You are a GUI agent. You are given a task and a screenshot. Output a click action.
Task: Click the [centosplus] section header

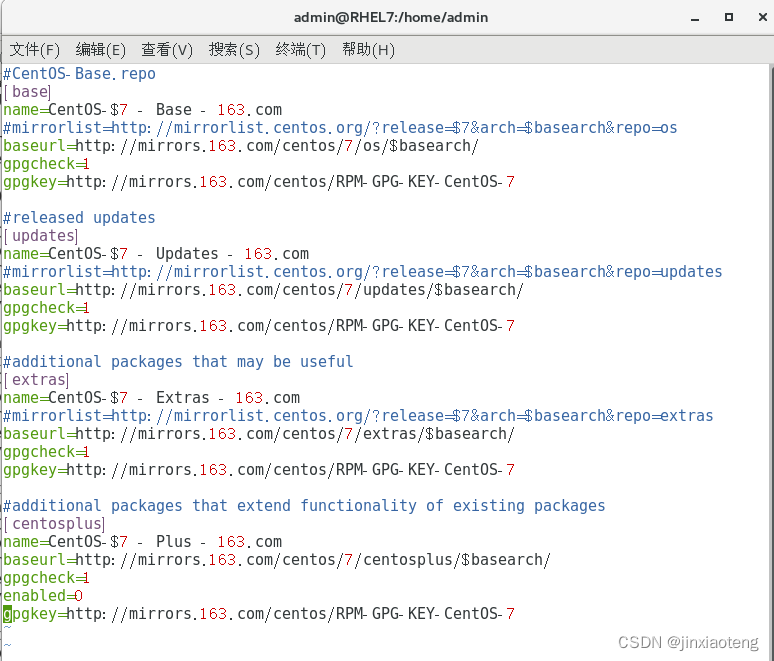pyautogui.click(x=54, y=524)
